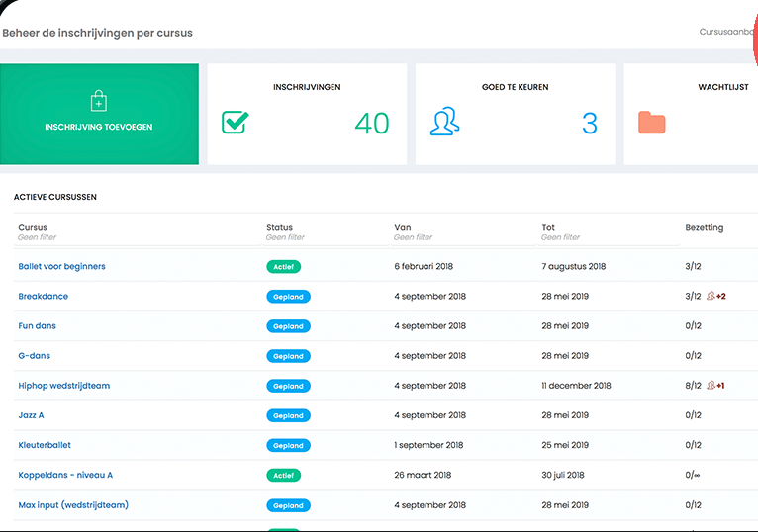Click the blue people icon under Goed te keuren
Viewport: 758px width, 532px height.
(x=444, y=122)
